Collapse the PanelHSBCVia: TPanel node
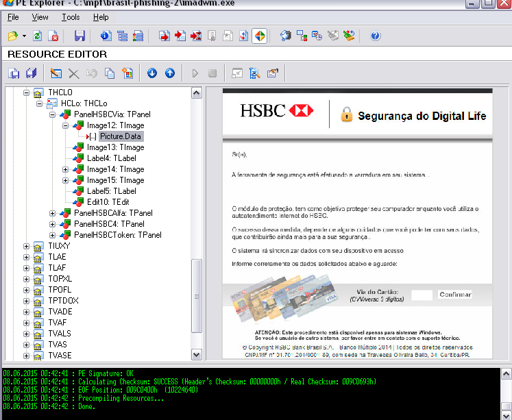The image size is (512, 420). pos(52,114)
